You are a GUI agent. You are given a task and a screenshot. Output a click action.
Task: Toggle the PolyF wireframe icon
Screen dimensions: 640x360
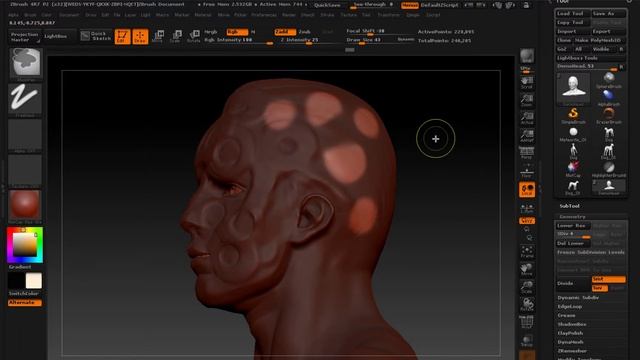[x=527, y=322]
